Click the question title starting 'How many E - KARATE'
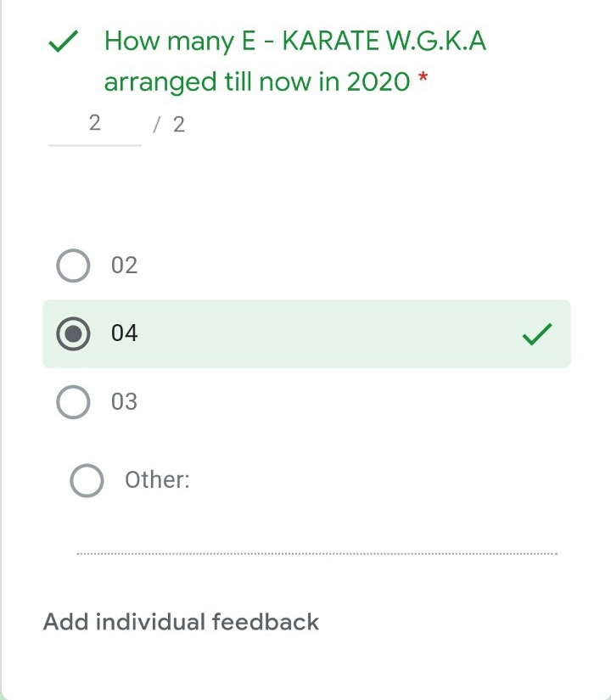 tap(295, 41)
